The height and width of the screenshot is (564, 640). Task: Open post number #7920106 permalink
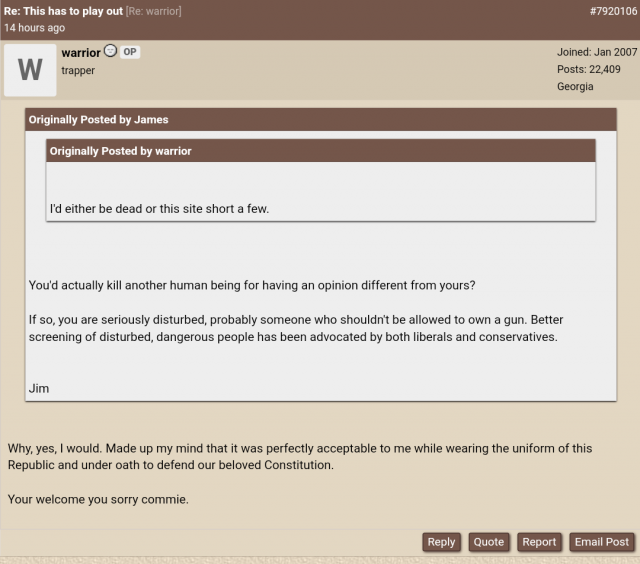pos(613,11)
